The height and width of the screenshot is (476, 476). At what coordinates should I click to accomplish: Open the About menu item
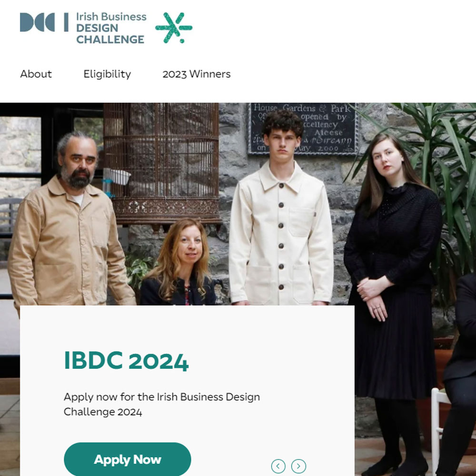(x=36, y=74)
